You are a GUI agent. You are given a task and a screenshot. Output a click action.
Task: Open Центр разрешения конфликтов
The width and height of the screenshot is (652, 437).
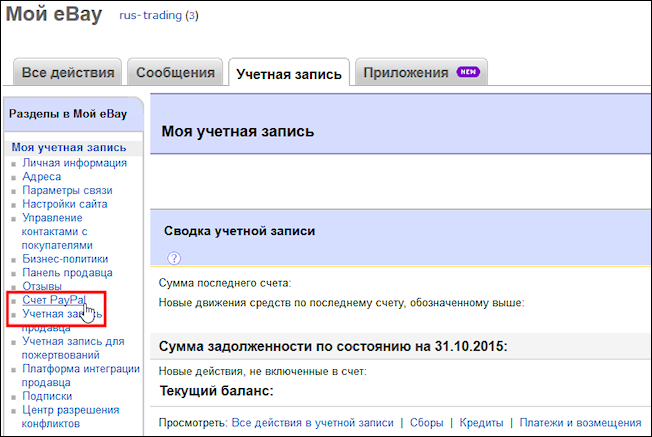tap(70, 417)
